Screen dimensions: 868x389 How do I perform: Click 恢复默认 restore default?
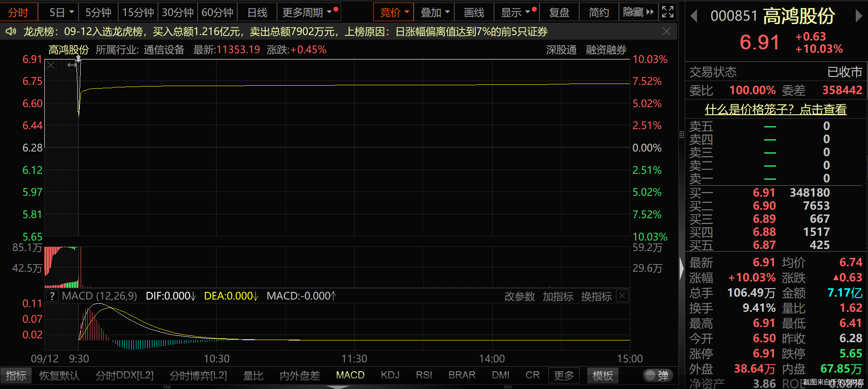[x=59, y=375]
